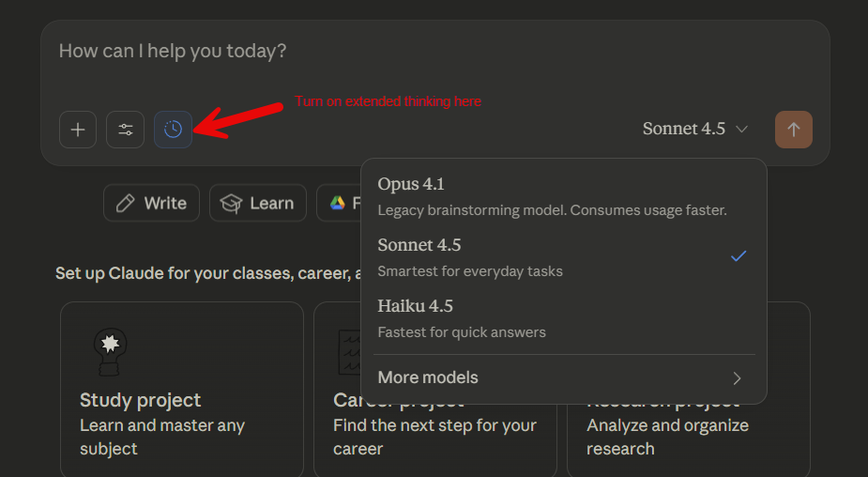This screenshot has width=868, height=477.
Task: Open the Research project card description
Action: point(667,438)
